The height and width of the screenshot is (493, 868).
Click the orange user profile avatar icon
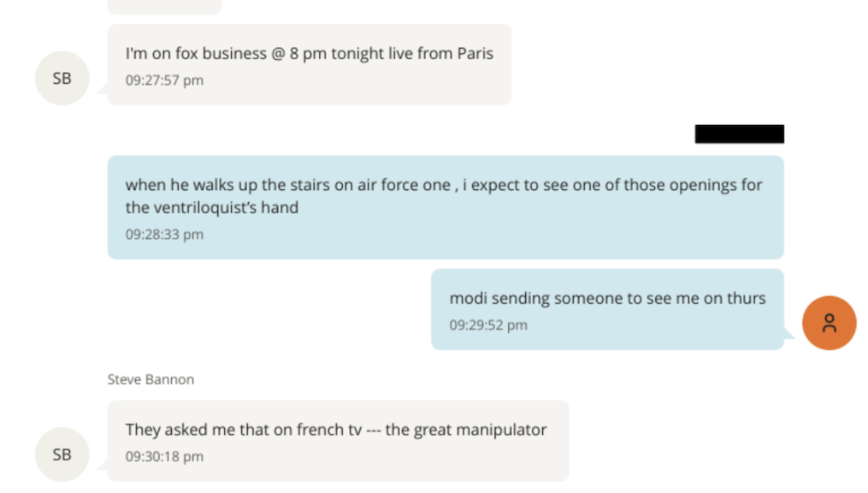829,323
